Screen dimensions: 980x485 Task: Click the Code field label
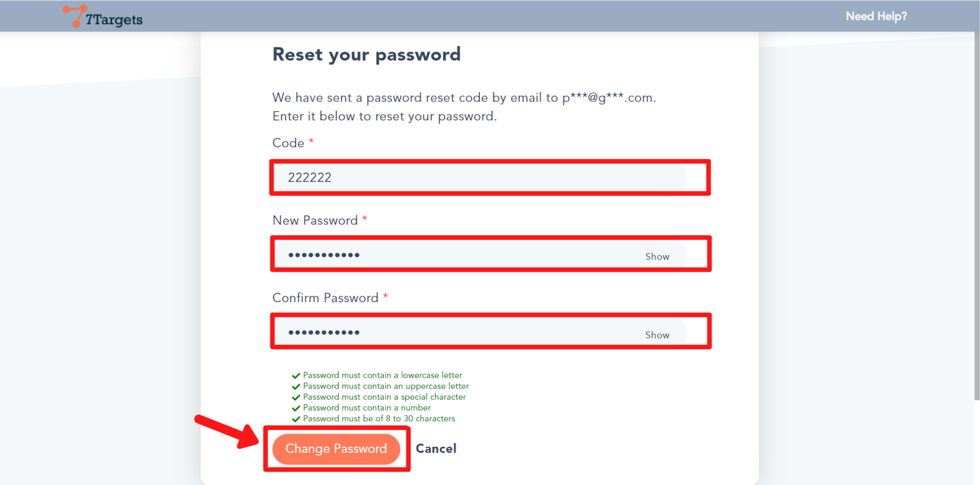click(x=288, y=143)
